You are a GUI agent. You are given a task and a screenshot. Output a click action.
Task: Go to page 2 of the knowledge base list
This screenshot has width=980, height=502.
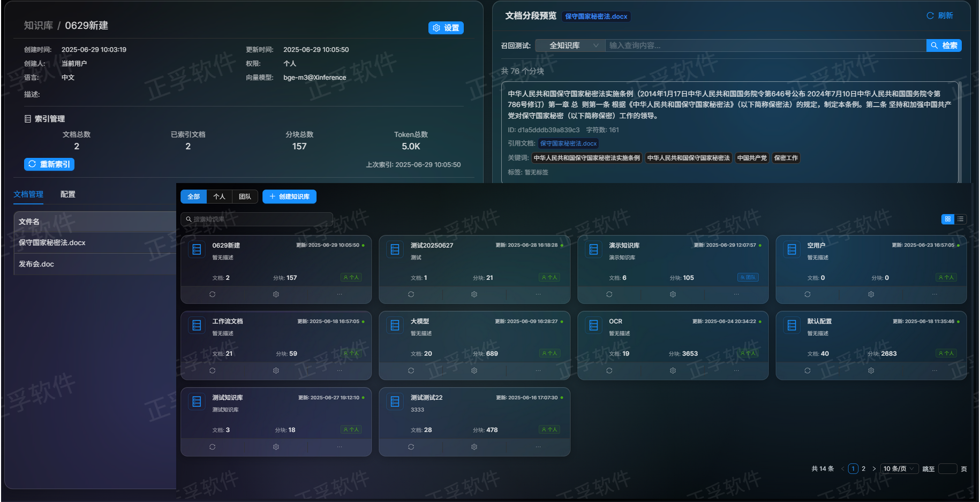[863, 469]
